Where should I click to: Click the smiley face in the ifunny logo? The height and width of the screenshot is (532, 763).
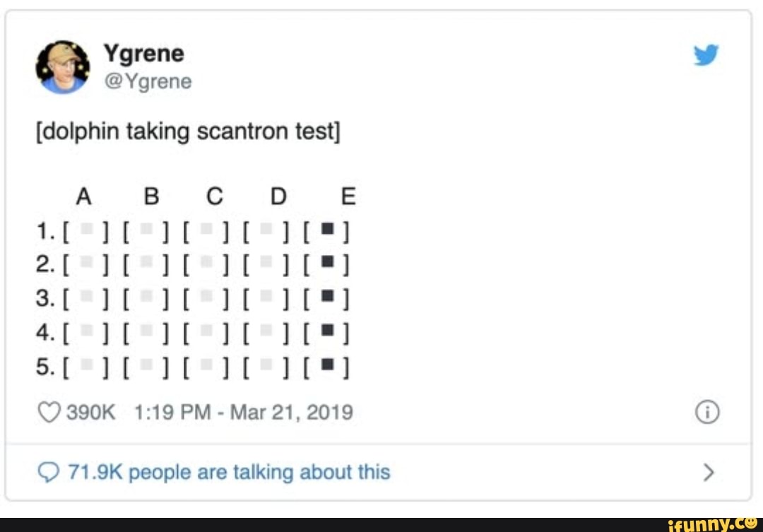tap(751, 524)
